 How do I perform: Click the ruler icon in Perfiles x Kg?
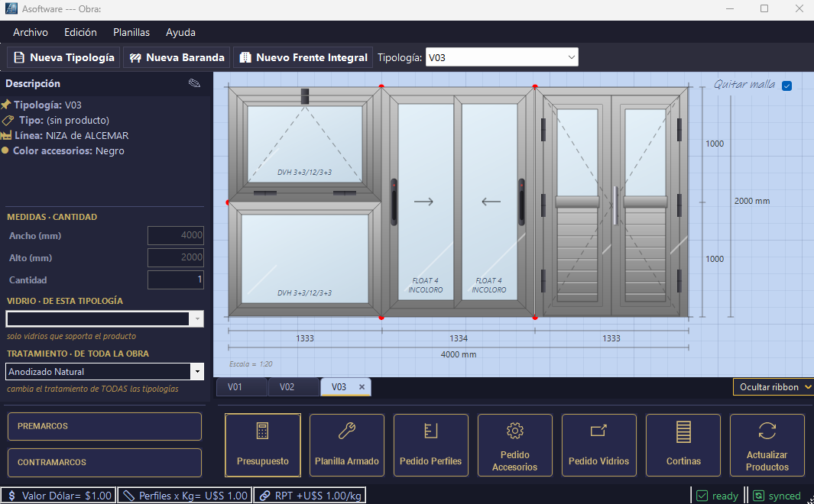(129, 496)
